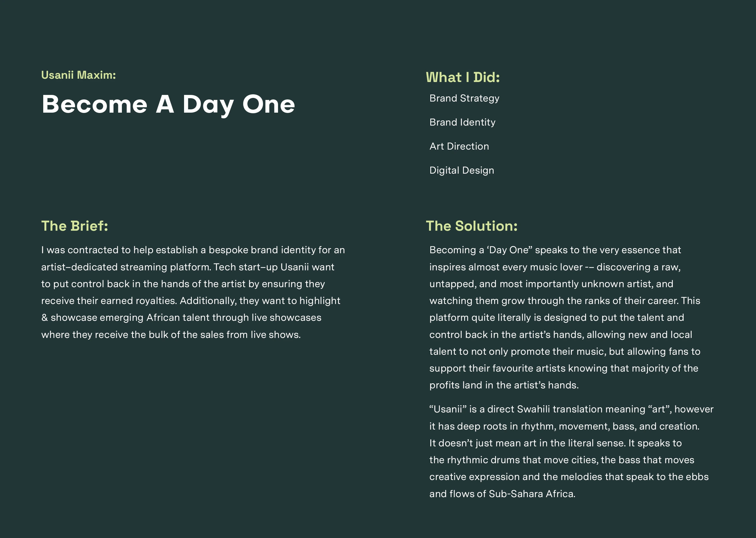
Task: Click the line "where they receive the bulk"
Action: click(x=171, y=335)
